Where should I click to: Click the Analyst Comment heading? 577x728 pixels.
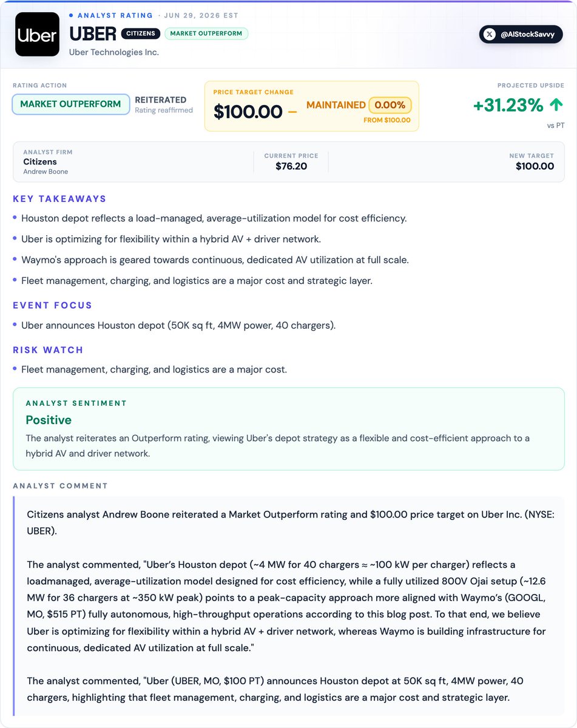click(x=60, y=486)
